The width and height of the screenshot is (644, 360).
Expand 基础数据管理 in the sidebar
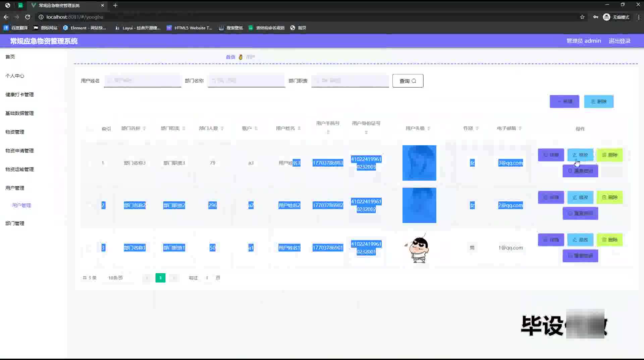pos(19,113)
